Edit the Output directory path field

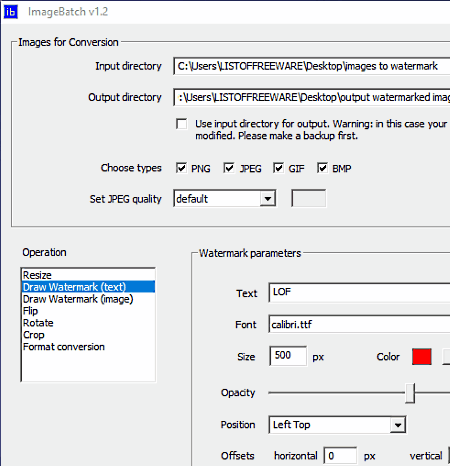[x=312, y=97]
